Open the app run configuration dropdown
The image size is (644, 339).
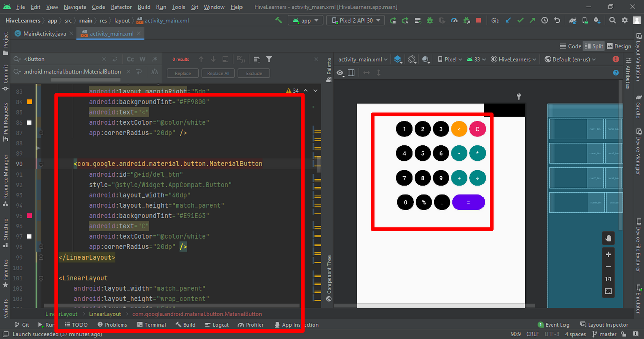tap(305, 21)
